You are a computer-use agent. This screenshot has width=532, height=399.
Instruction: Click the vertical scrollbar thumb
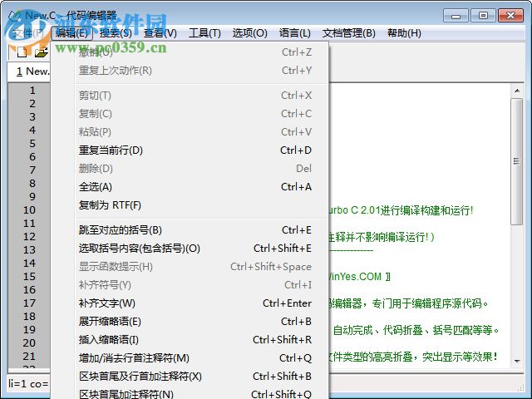[517, 161]
